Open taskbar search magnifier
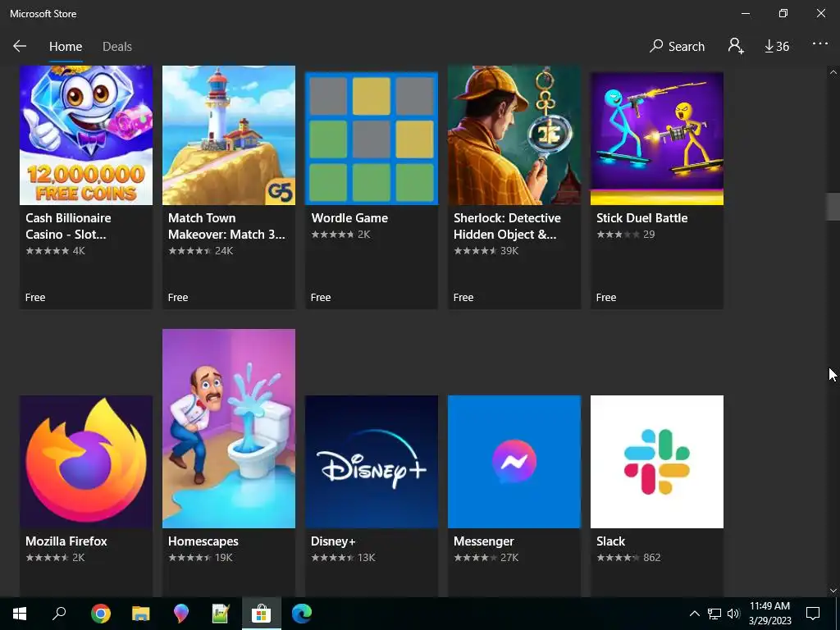 pos(59,614)
